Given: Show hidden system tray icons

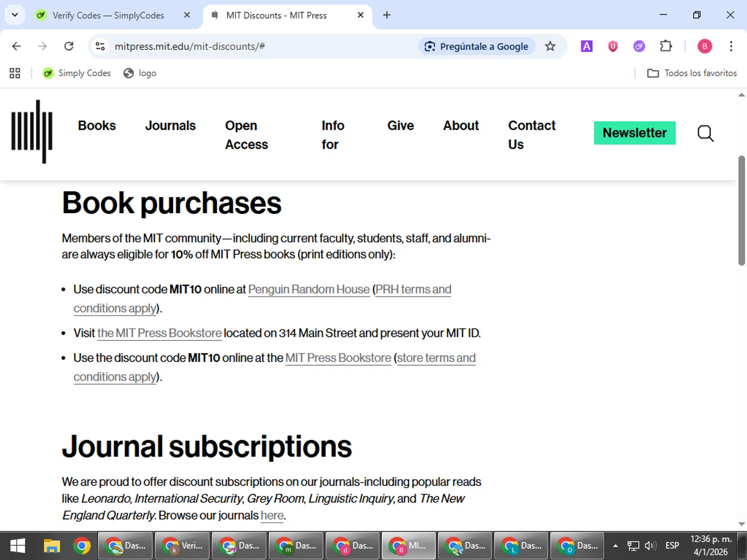Looking at the screenshot, I should (x=616, y=546).
